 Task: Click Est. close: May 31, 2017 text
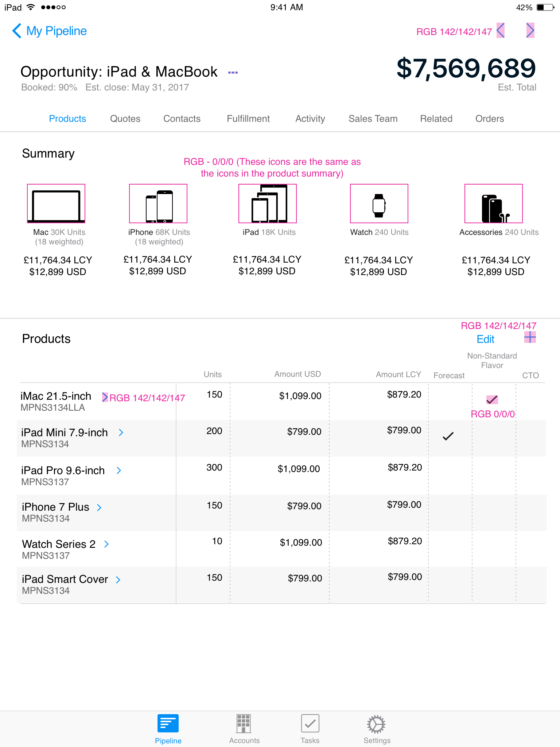click(137, 88)
